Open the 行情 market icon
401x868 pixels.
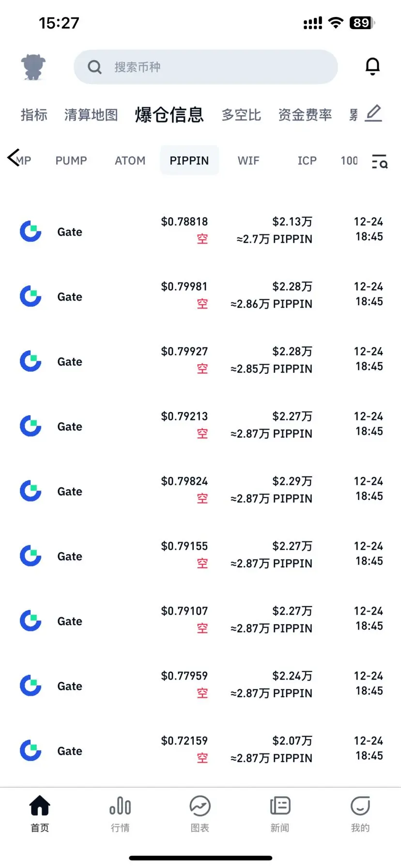tap(120, 806)
